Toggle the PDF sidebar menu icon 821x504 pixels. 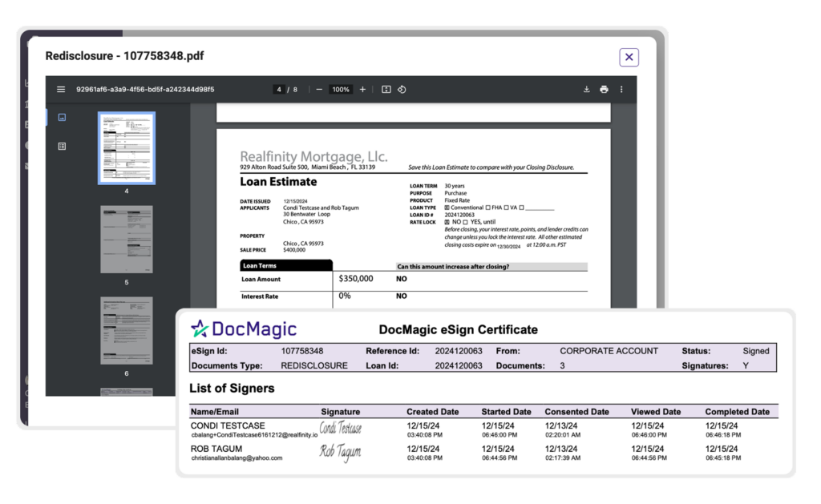click(x=61, y=90)
